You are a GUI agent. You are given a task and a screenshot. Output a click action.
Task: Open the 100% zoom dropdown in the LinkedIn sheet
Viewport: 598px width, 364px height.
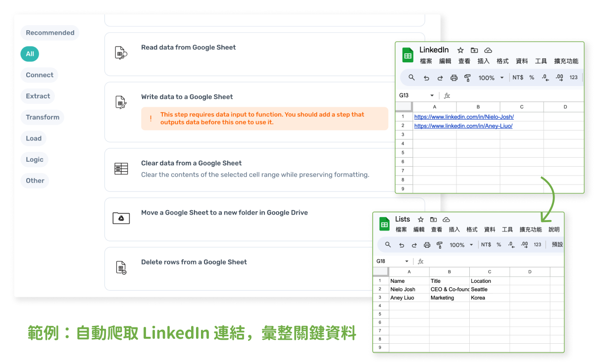point(490,77)
